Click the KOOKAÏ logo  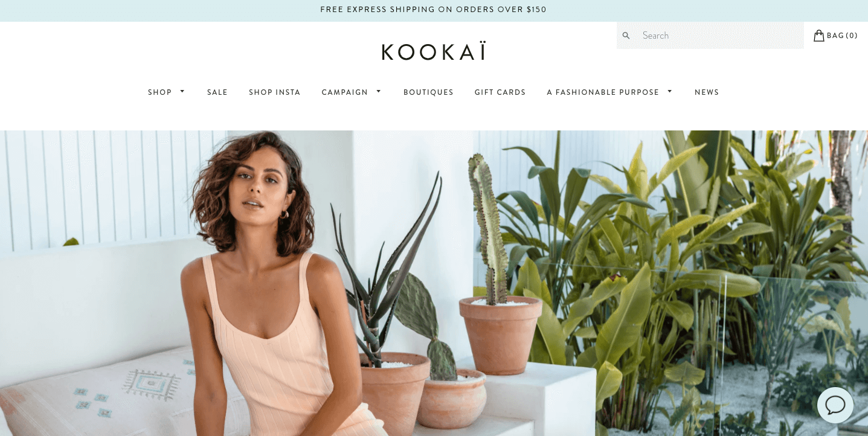pyautogui.click(x=434, y=51)
